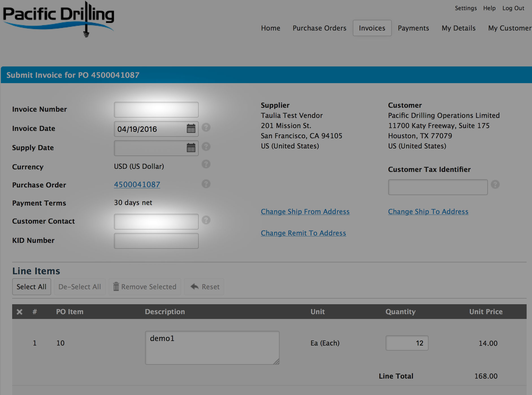Click PO item number 10

click(x=60, y=343)
